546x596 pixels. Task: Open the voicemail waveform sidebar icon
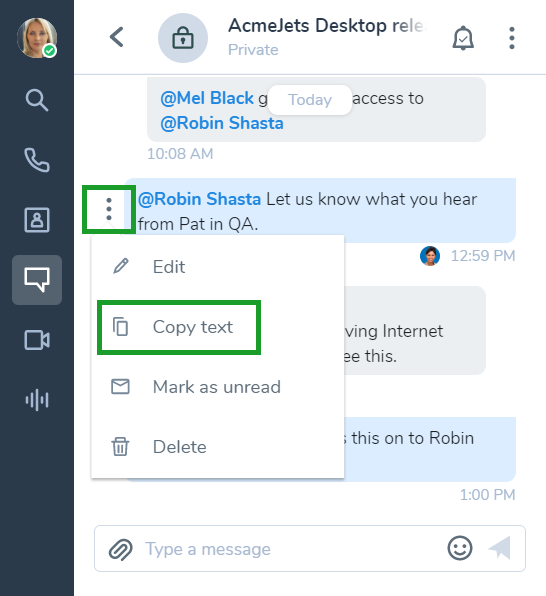pos(37,400)
